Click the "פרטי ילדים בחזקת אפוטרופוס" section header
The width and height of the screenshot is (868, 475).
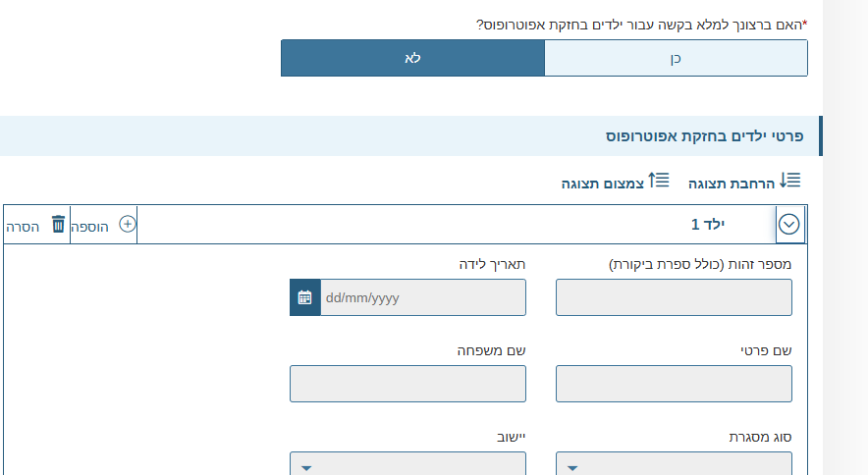pos(704,136)
